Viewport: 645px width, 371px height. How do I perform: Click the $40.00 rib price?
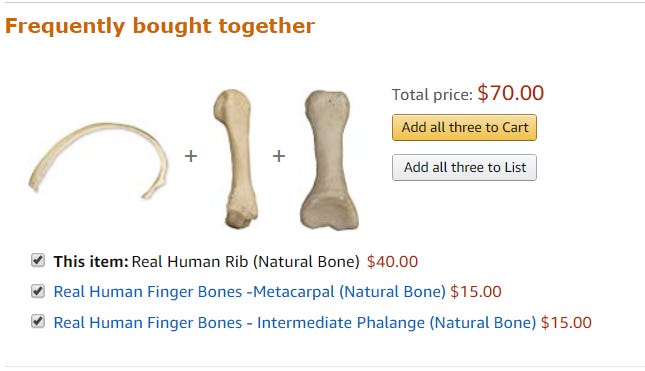(x=392, y=262)
